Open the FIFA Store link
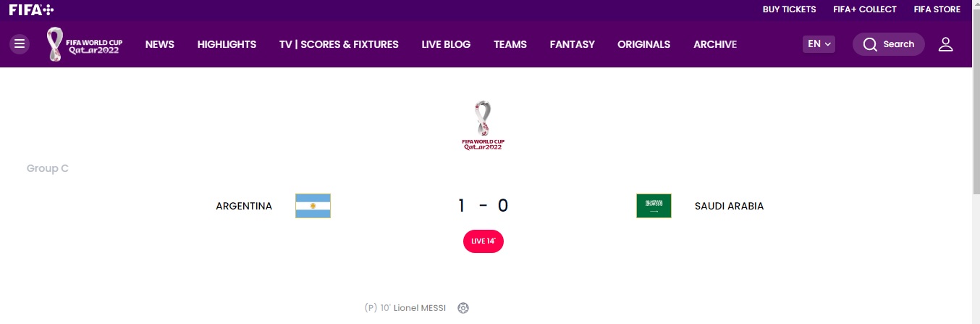The width and height of the screenshot is (980, 324). [x=937, y=9]
